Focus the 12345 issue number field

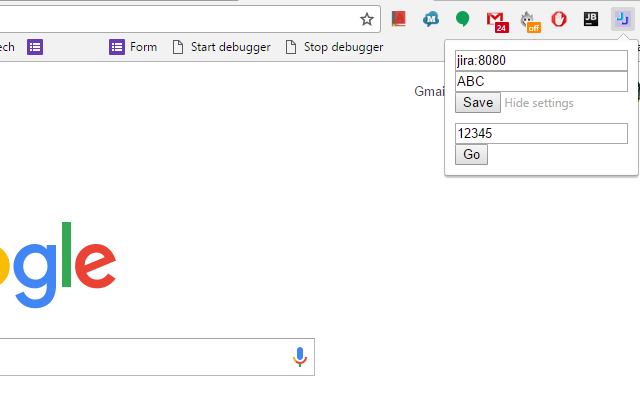coord(541,133)
